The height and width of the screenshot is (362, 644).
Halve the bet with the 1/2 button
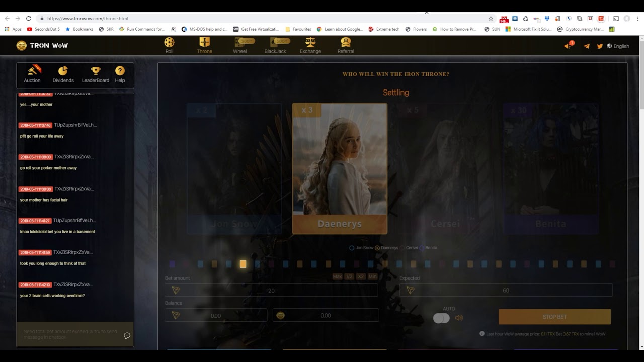(x=349, y=277)
